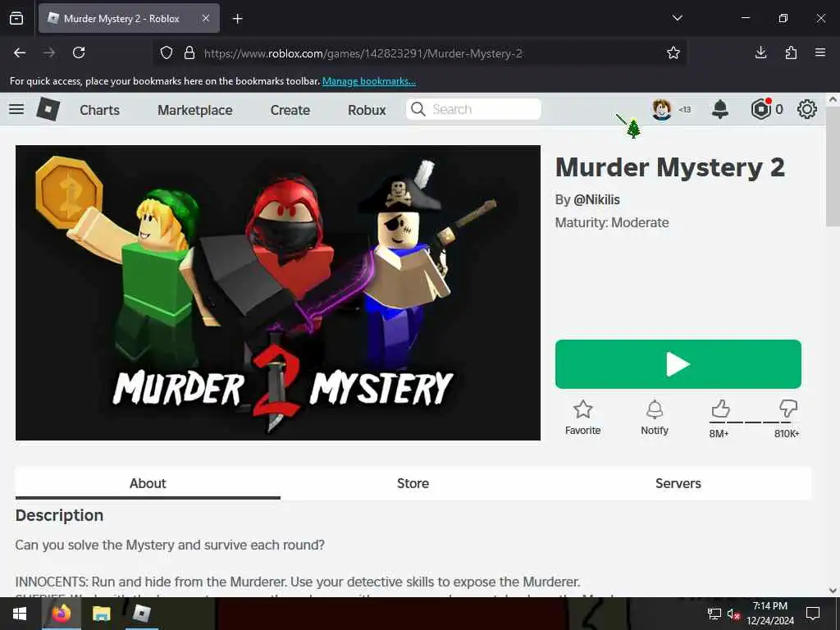
Task: Open the tracking protection shield icon
Action: [x=167, y=52]
